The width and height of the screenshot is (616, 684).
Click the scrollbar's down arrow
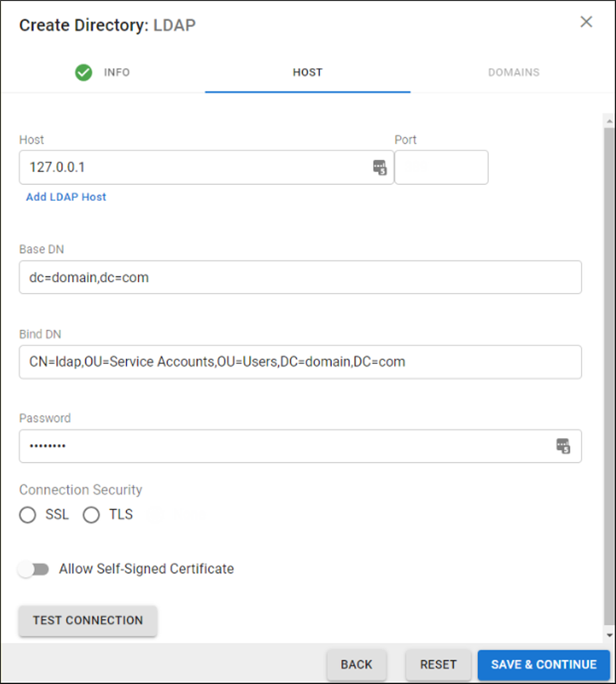609,636
